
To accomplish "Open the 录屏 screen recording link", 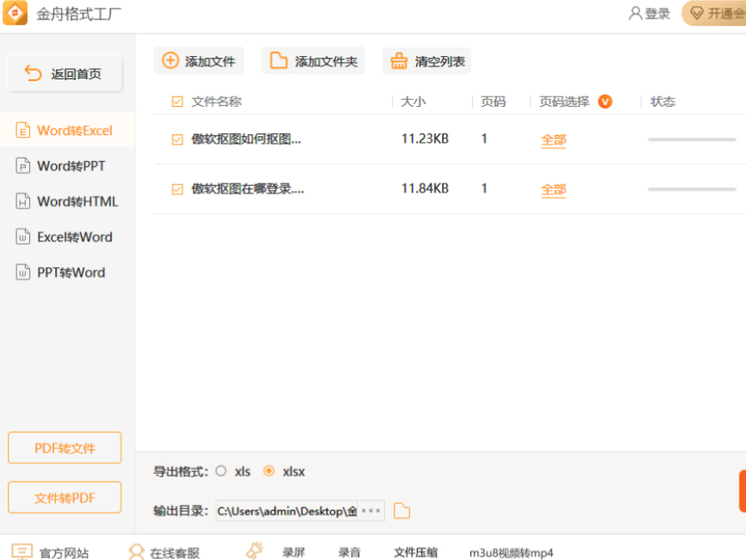I will click(x=294, y=552).
